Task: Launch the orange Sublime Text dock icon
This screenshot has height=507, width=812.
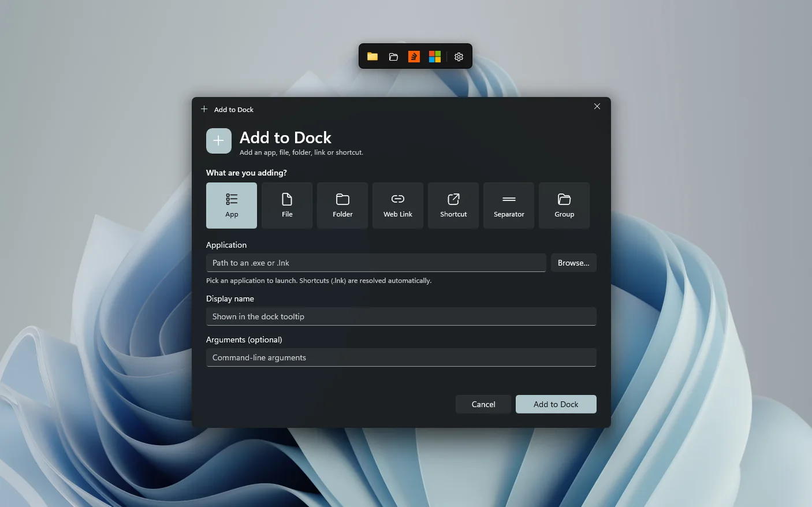Action: click(414, 57)
